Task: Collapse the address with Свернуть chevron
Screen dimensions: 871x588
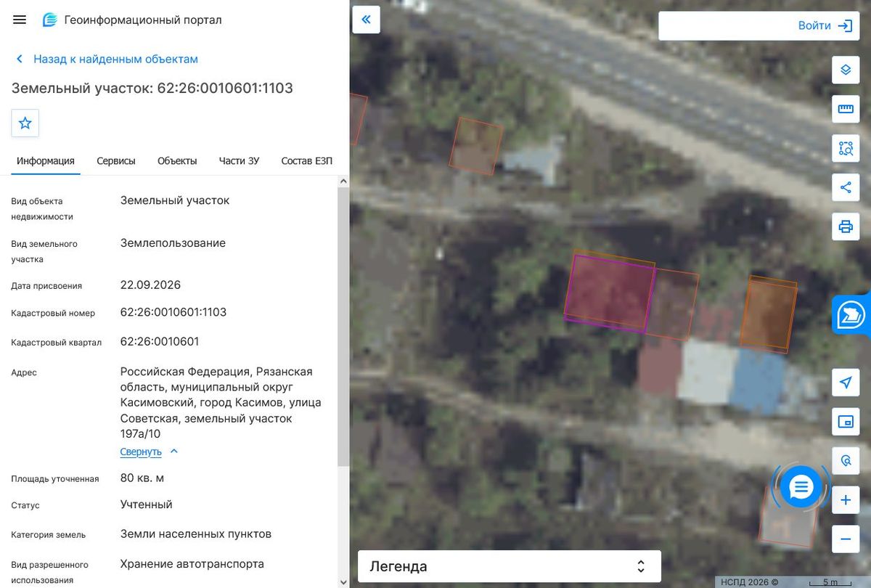Action: (x=173, y=452)
